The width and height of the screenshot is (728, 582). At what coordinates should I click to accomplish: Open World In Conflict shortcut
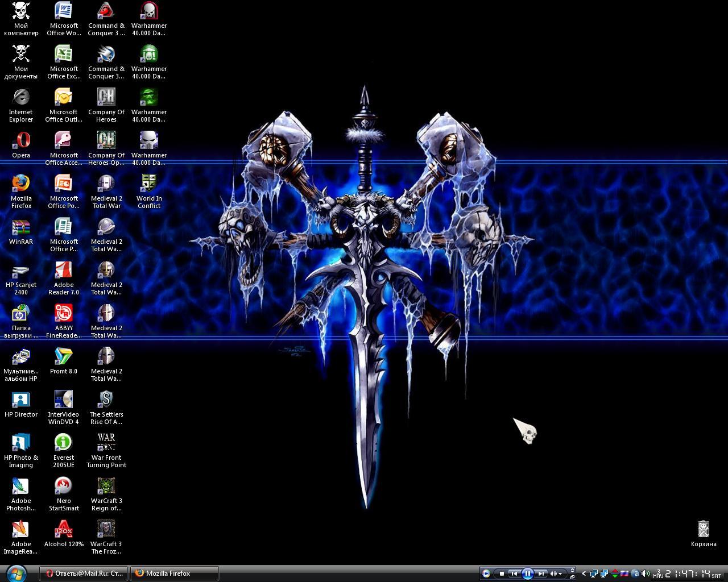(x=149, y=192)
